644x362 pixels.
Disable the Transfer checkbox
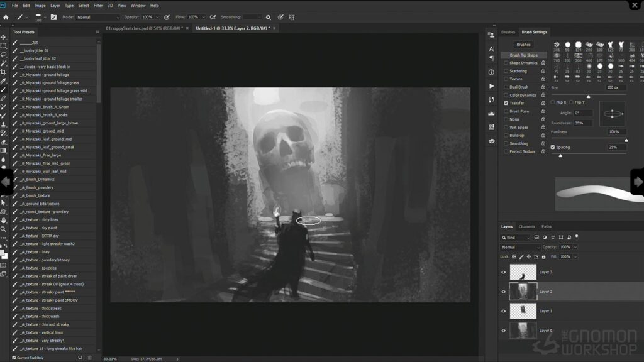(506, 103)
